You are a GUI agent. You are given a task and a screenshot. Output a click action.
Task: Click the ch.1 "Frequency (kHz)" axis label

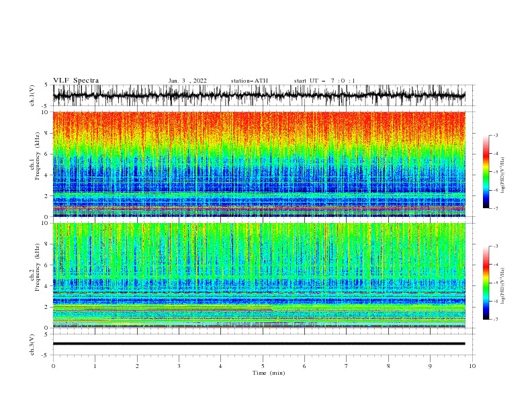38,156
